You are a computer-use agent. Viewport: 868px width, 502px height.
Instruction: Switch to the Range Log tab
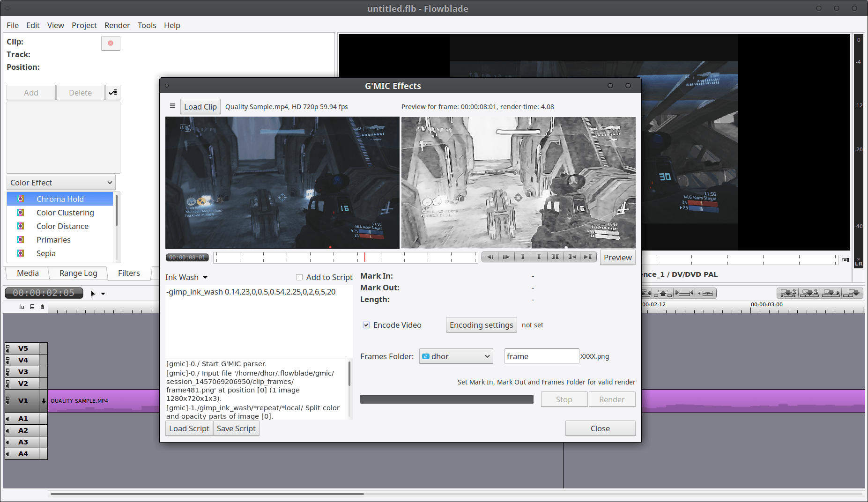click(x=78, y=273)
